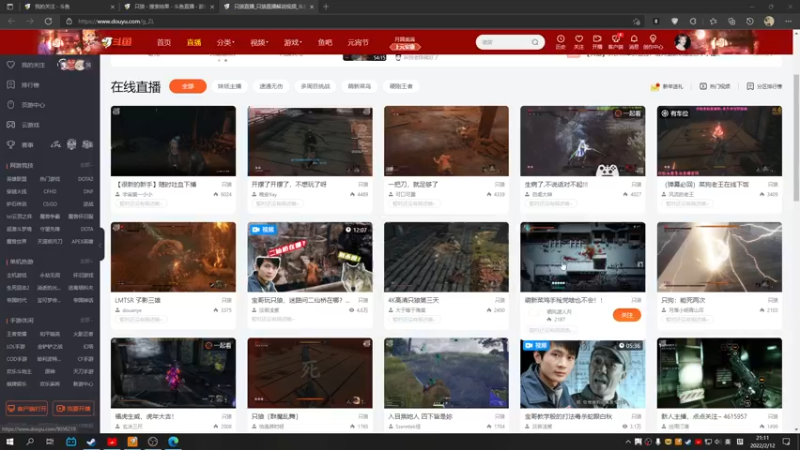Expand all of the 单机热游 section
800x450 pixels.
coord(86,261)
